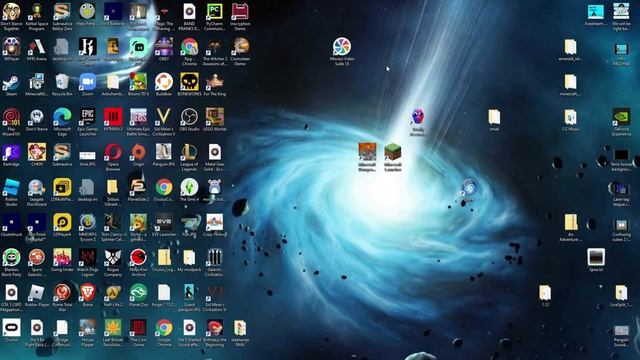Open Inscryption Demo shortcut
This screenshot has height=360, width=640.
coord(240,12)
